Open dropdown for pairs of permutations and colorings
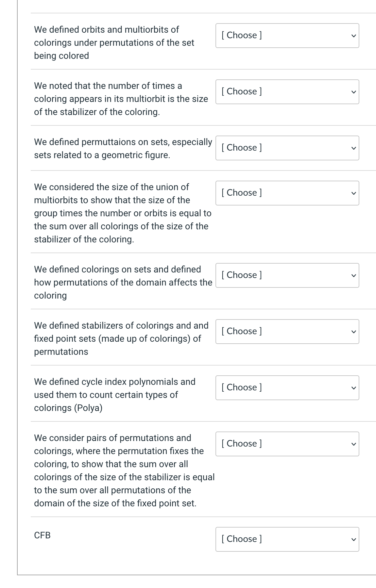376x588 pixels. coord(287,444)
